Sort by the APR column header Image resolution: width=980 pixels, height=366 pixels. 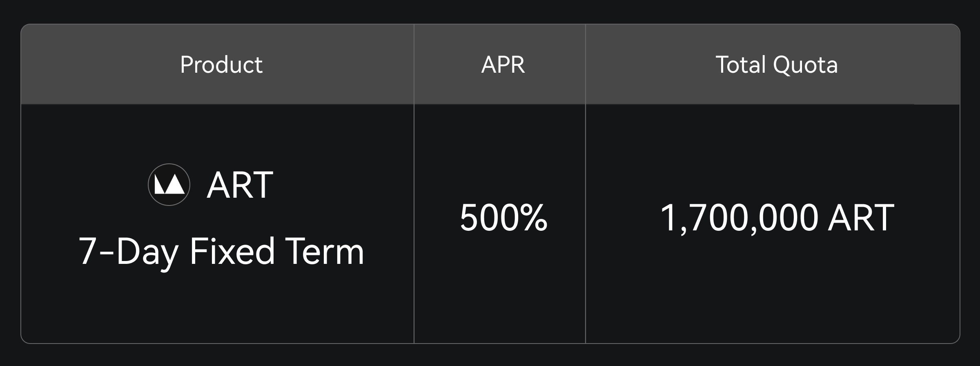coord(503,65)
